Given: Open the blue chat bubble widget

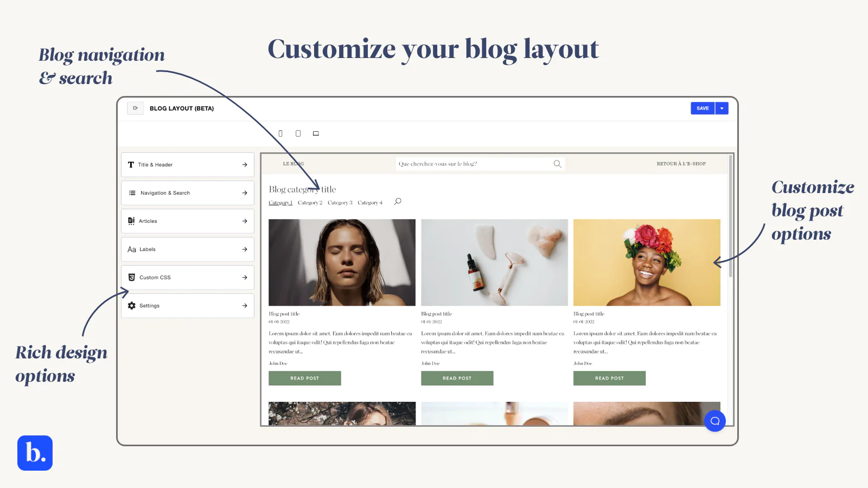Looking at the screenshot, I should (x=715, y=421).
